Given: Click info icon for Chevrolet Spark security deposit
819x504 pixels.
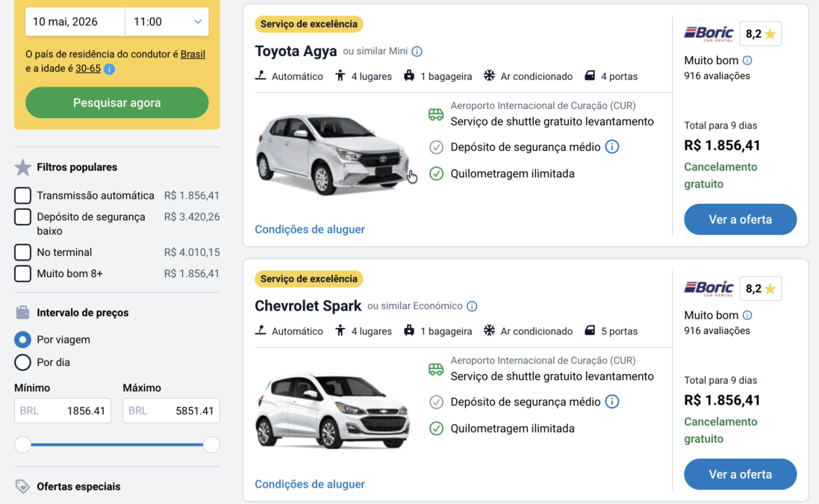Looking at the screenshot, I should coord(612,402).
